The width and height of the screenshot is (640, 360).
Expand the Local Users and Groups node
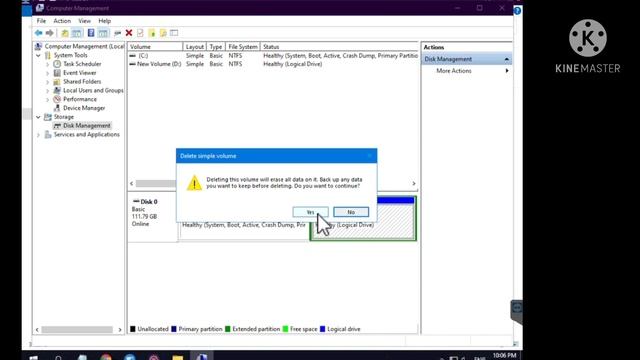click(x=47, y=91)
